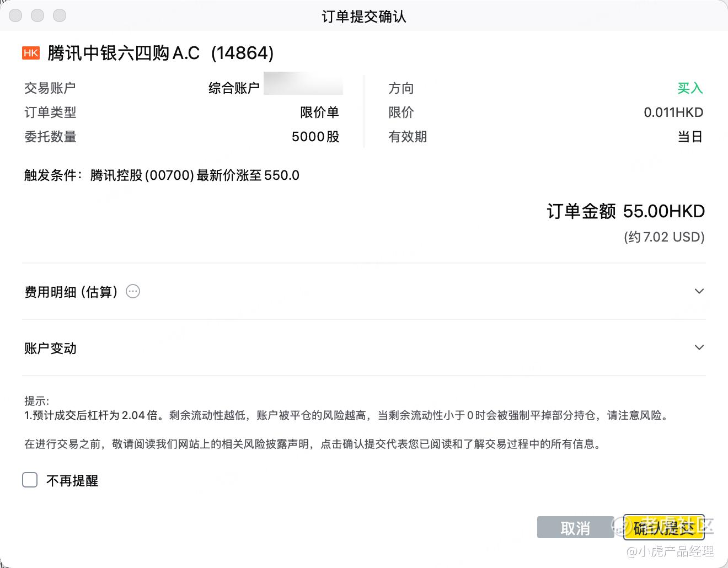This screenshot has height=568, width=728.
Task: Click the direction value 买入
Action: (x=690, y=88)
